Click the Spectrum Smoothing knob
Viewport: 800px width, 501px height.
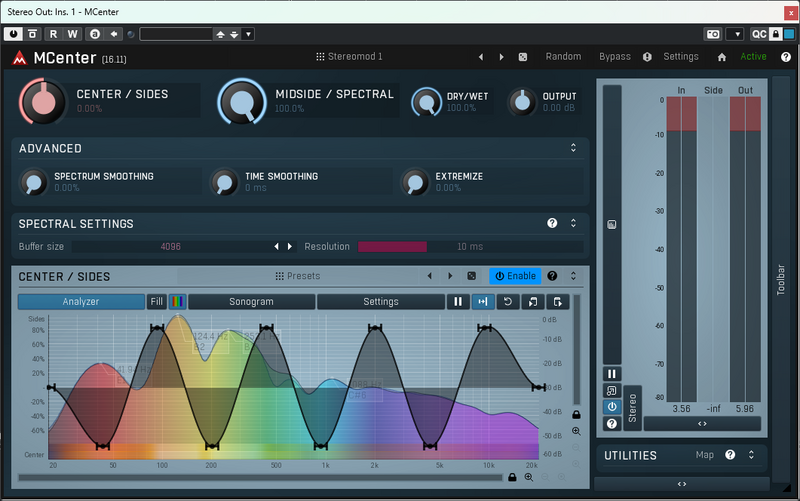pos(34,182)
